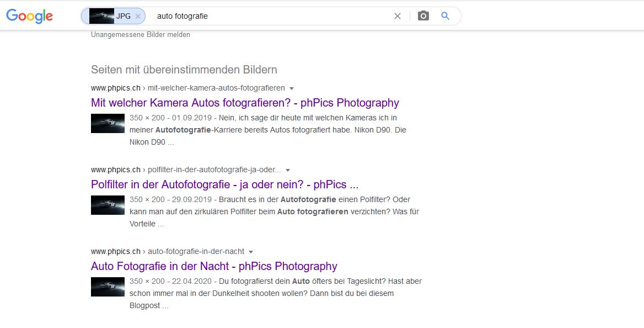Screen dimensions: 644x328
Task: Expand dropdown arrow beside auto-fotografie-in-der-nacht URL
Action: point(251,252)
